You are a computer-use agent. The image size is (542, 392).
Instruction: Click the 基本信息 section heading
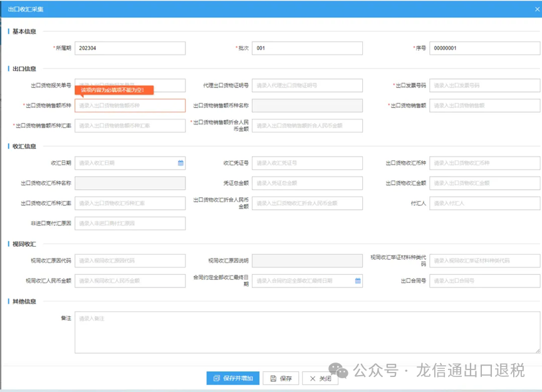[x=24, y=31]
